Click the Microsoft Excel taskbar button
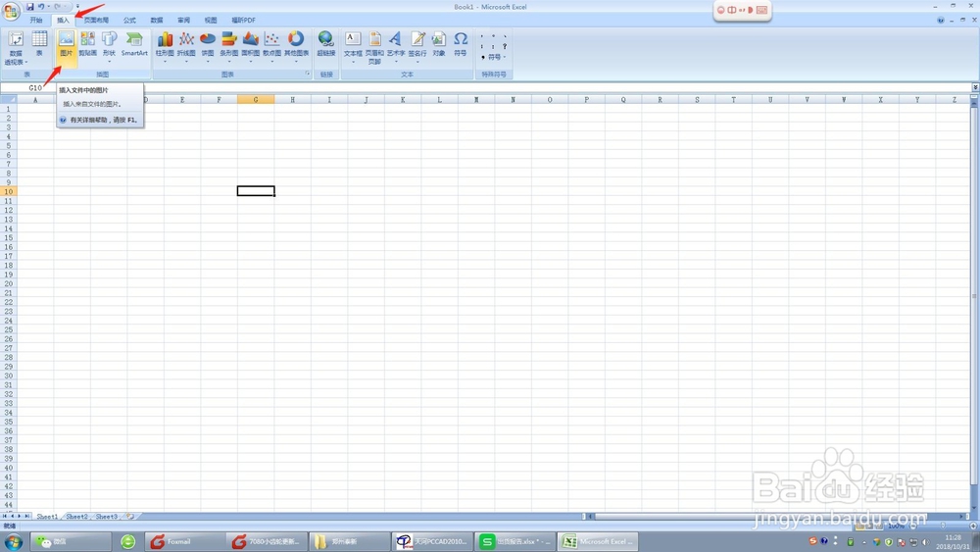Viewport: 980px width, 552px height. [x=598, y=541]
